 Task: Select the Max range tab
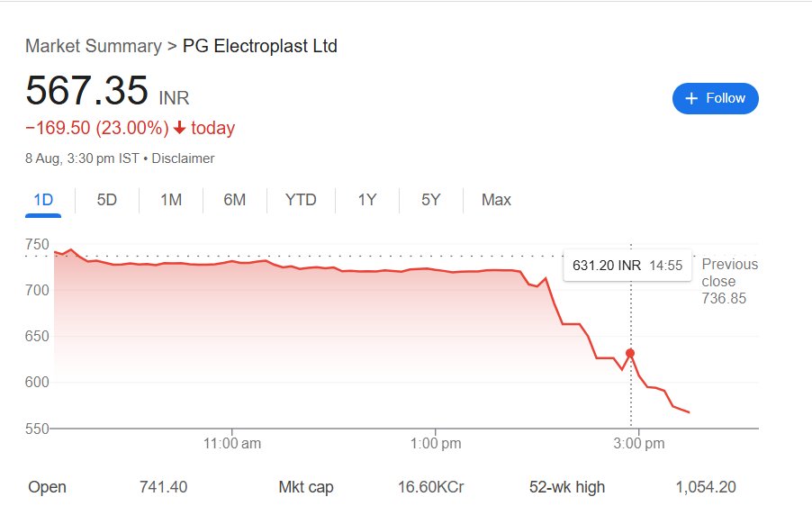coord(496,200)
